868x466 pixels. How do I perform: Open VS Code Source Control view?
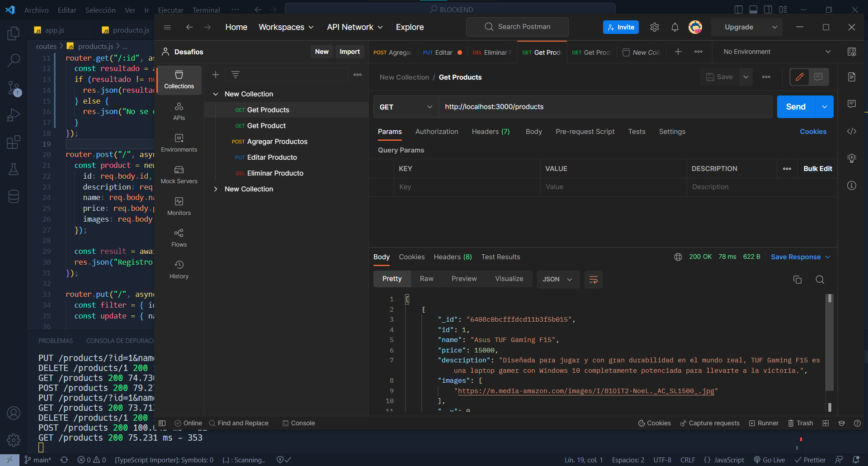pyautogui.click(x=14, y=88)
